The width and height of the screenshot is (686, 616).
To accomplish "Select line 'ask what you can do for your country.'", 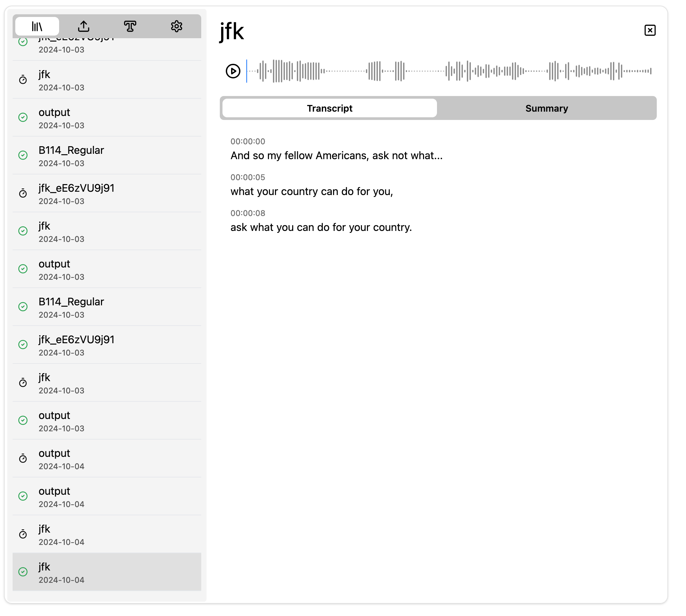I will pyautogui.click(x=321, y=228).
